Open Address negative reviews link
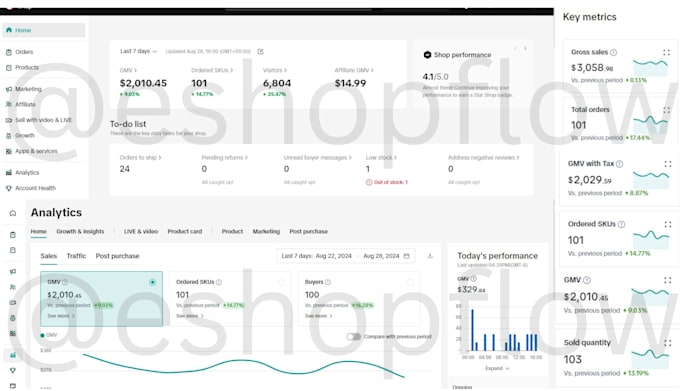Image resolution: width=680 pixels, height=391 pixels. tap(484, 158)
